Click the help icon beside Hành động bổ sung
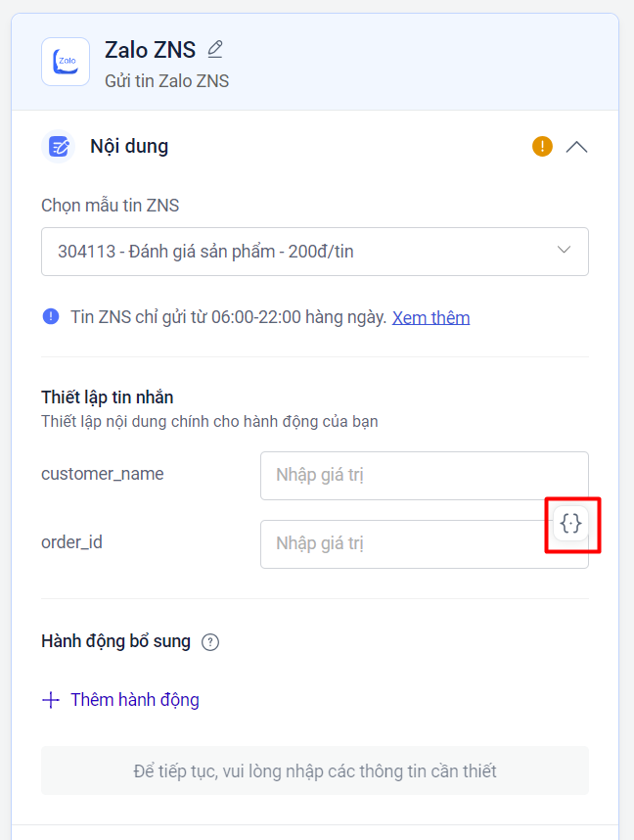This screenshot has height=840, width=634. 210,642
